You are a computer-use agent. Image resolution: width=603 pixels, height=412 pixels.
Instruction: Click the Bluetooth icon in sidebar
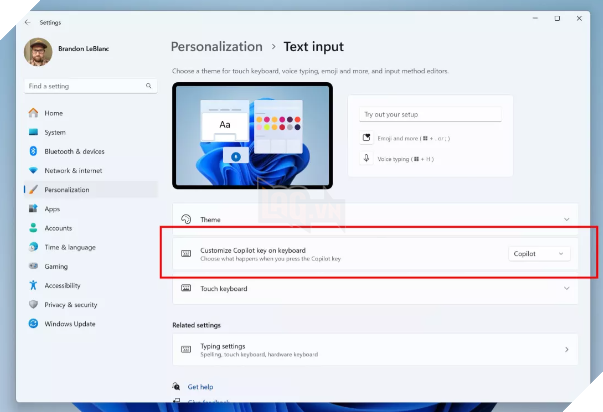click(x=33, y=151)
